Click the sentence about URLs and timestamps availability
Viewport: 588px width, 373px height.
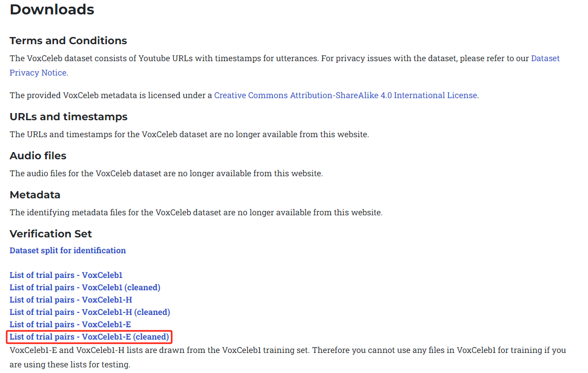[189, 135]
